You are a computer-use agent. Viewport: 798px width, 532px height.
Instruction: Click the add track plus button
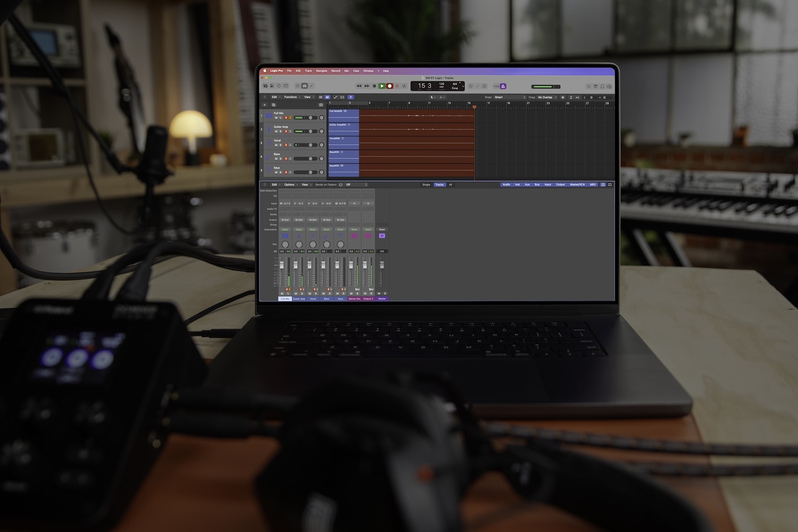pos(265,105)
